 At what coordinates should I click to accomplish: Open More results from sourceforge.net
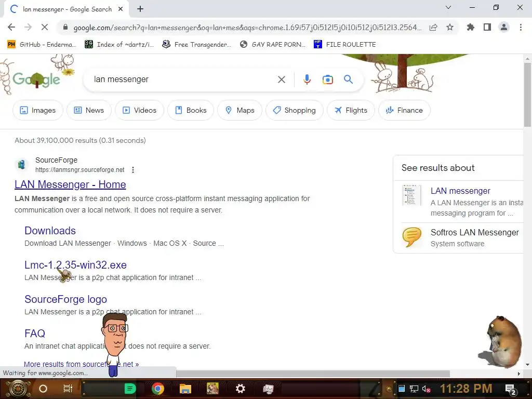tap(81, 364)
